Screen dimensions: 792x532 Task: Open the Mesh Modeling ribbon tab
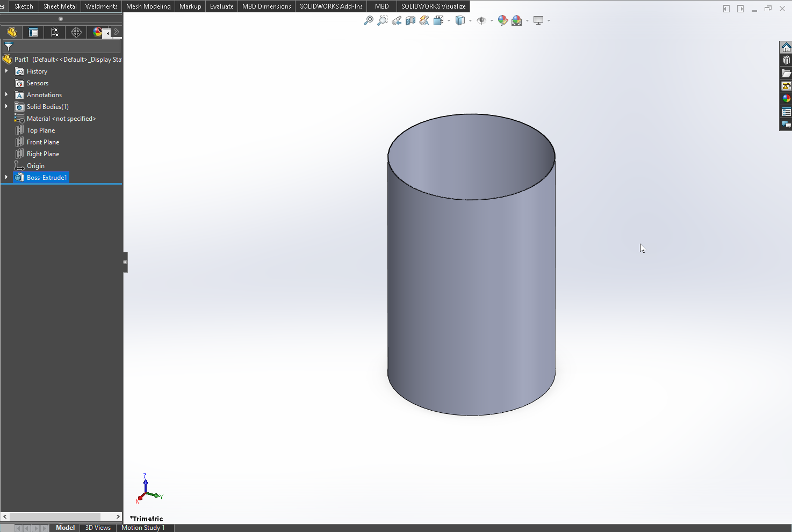tap(148, 6)
